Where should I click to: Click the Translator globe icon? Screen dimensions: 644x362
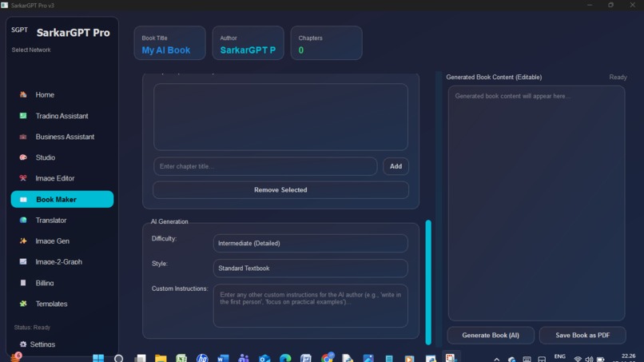(x=23, y=221)
